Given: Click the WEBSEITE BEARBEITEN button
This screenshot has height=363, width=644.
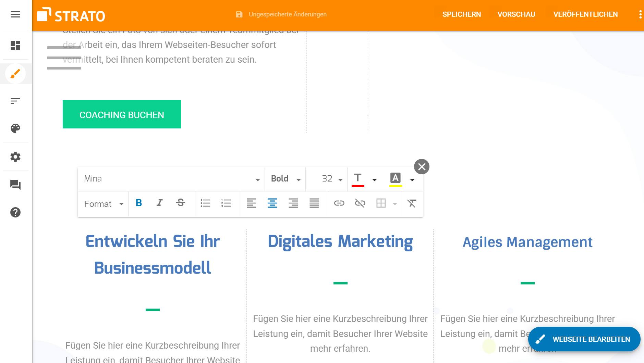Looking at the screenshot, I should [x=584, y=339].
